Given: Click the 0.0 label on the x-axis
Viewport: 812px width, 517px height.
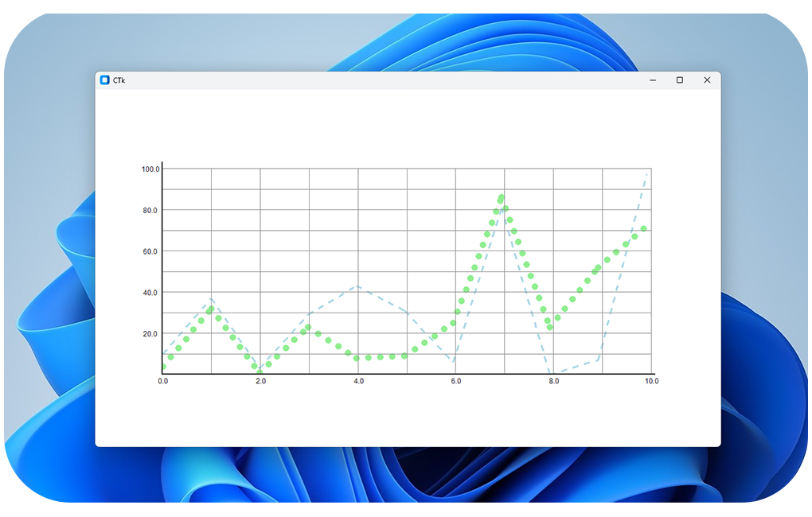Looking at the screenshot, I should pyautogui.click(x=163, y=382).
